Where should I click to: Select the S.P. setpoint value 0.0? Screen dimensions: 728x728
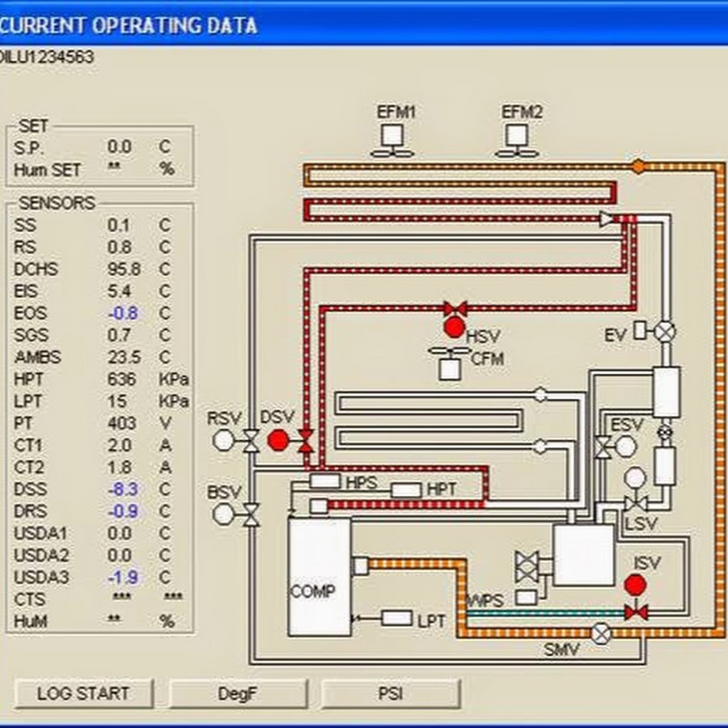[x=119, y=147]
